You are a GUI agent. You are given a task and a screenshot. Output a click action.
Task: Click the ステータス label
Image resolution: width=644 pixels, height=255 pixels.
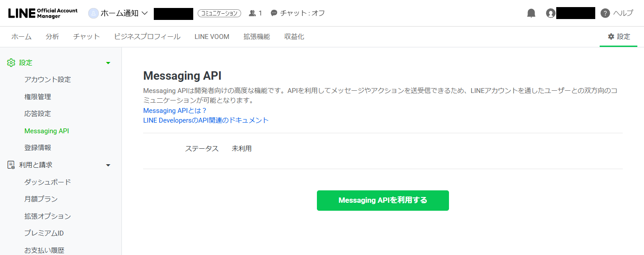click(202, 149)
